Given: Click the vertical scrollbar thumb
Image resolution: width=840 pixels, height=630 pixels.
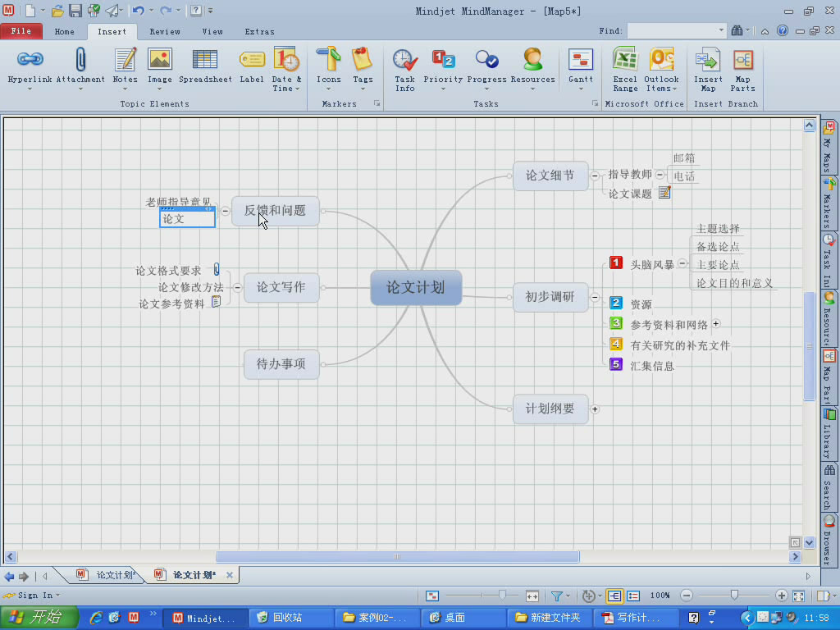Looking at the screenshot, I should click(x=809, y=345).
